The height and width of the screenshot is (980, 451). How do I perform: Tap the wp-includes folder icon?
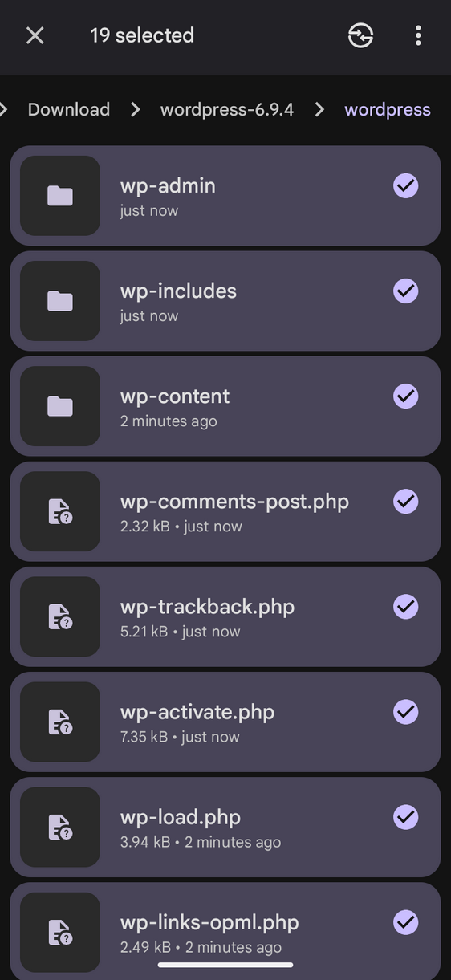[60, 301]
